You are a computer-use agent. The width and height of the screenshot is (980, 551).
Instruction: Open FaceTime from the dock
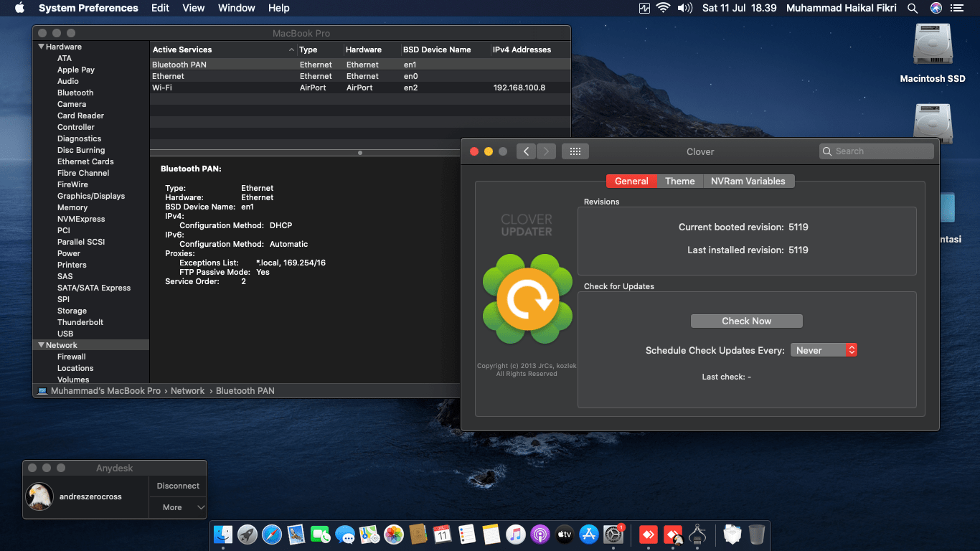(321, 534)
